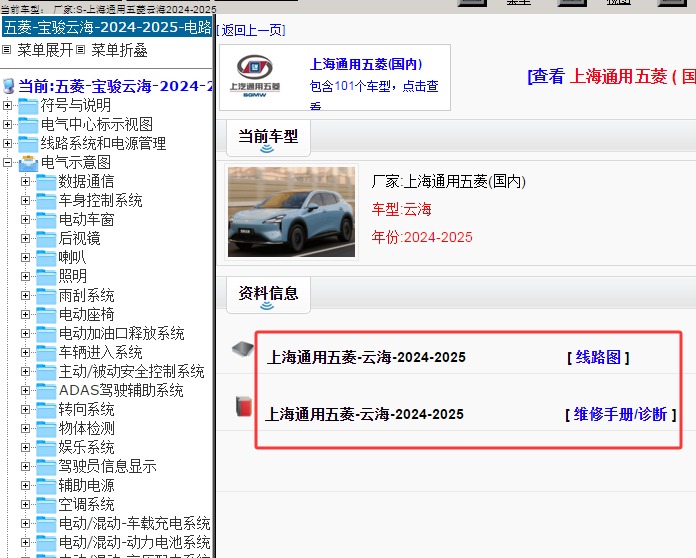Collapse the 电气示意图 node
This screenshot has width=696, height=558.
coord(7,162)
